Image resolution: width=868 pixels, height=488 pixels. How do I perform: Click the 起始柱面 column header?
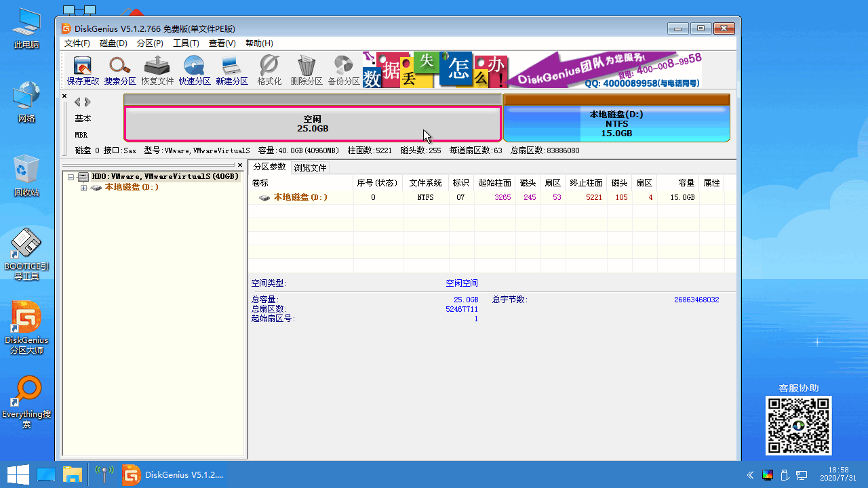pos(494,183)
